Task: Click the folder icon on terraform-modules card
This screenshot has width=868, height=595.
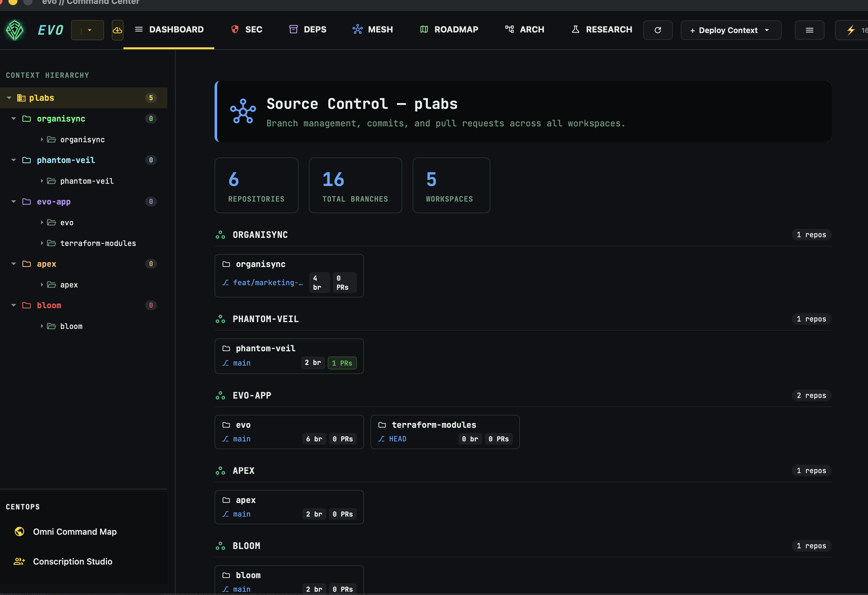Action: click(382, 425)
